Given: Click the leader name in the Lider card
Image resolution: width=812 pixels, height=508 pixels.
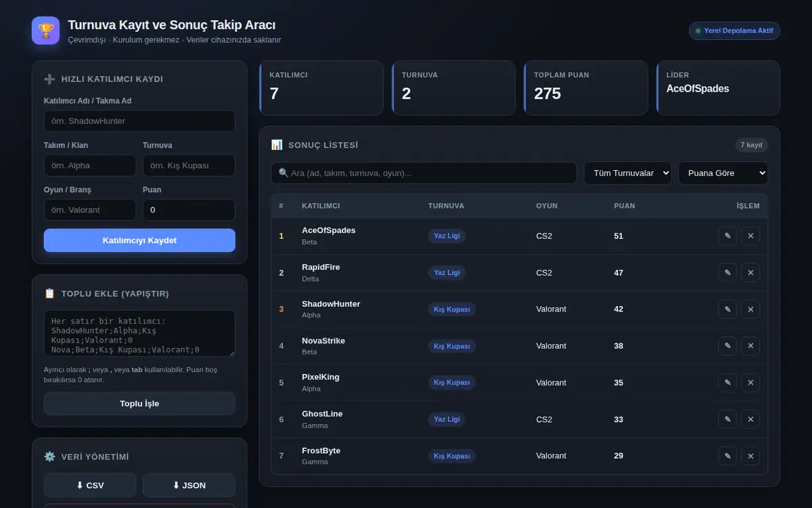Looking at the screenshot, I should tap(698, 89).
